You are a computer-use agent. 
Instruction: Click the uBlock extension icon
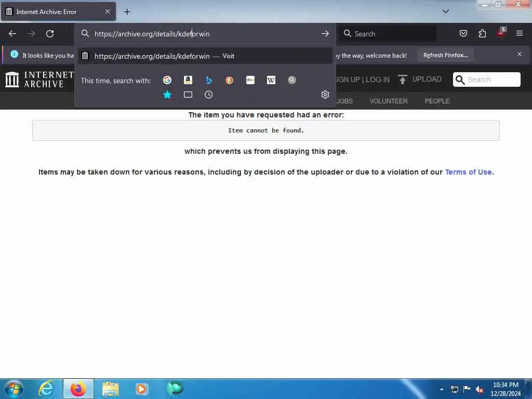click(501, 33)
